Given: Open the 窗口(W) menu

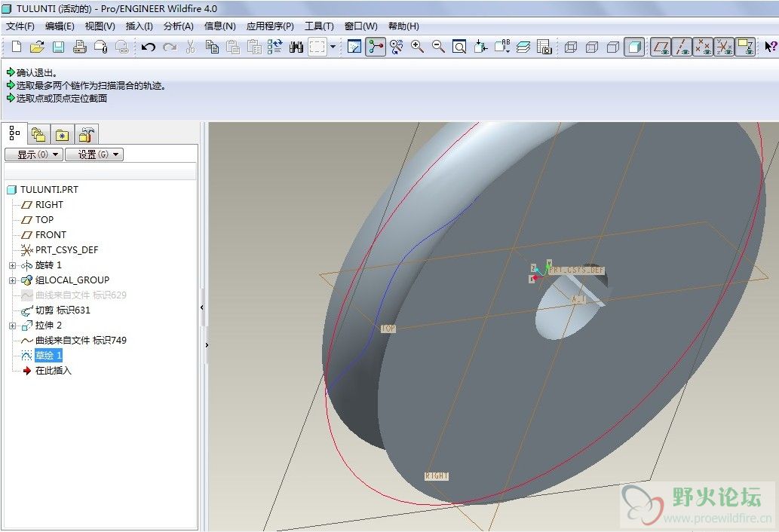Looking at the screenshot, I should (360, 26).
